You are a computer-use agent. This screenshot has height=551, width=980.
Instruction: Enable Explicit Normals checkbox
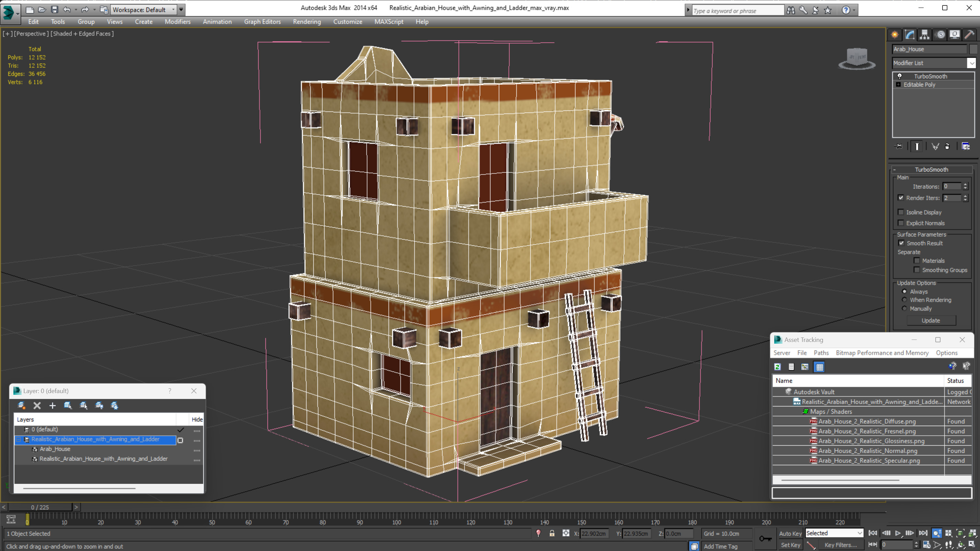901,223
